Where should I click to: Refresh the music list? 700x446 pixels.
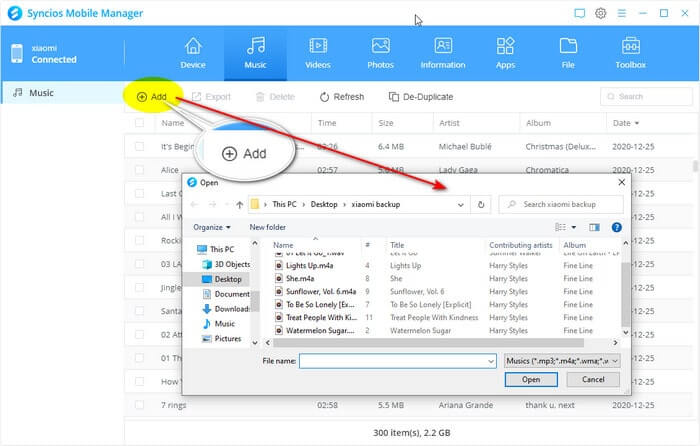pos(342,96)
